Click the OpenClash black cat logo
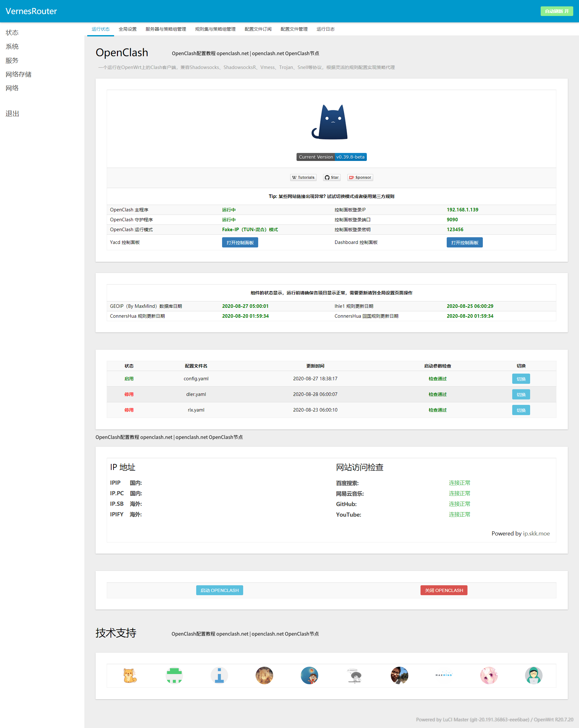This screenshot has width=579, height=728. (x=329, y=122)
